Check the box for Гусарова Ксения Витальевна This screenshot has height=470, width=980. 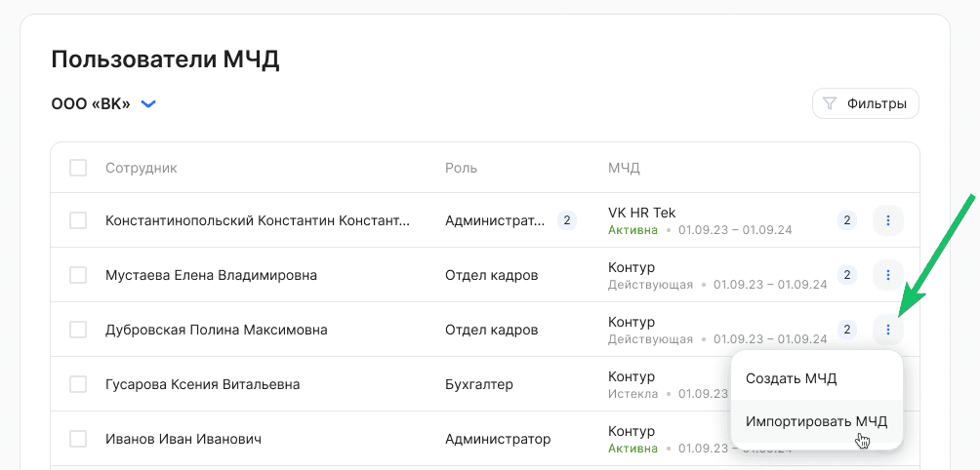78,384
